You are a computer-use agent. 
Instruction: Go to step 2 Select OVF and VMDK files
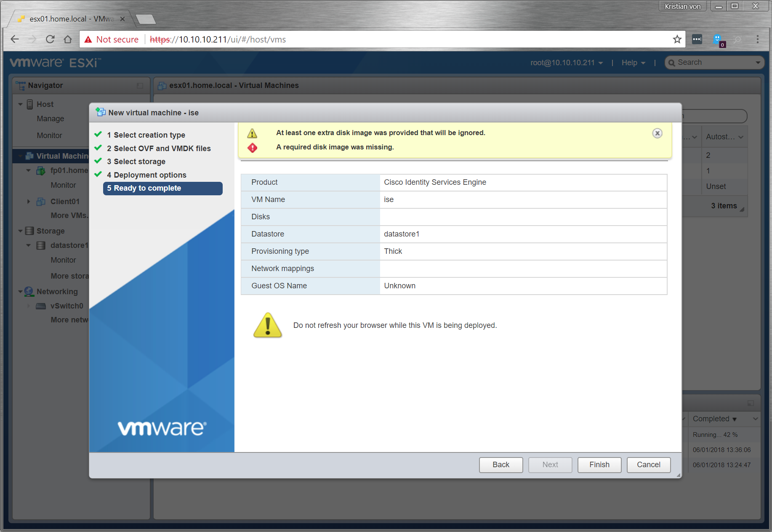(x=159, y=149)
